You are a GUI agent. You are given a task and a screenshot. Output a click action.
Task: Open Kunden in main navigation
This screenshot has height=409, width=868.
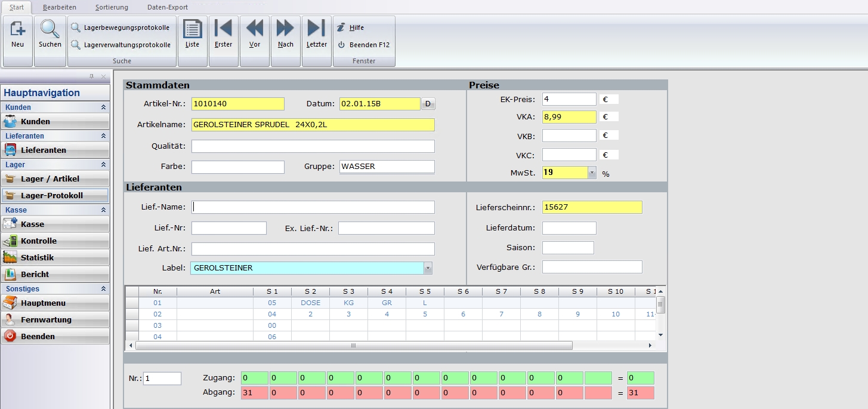pos(55,121)
